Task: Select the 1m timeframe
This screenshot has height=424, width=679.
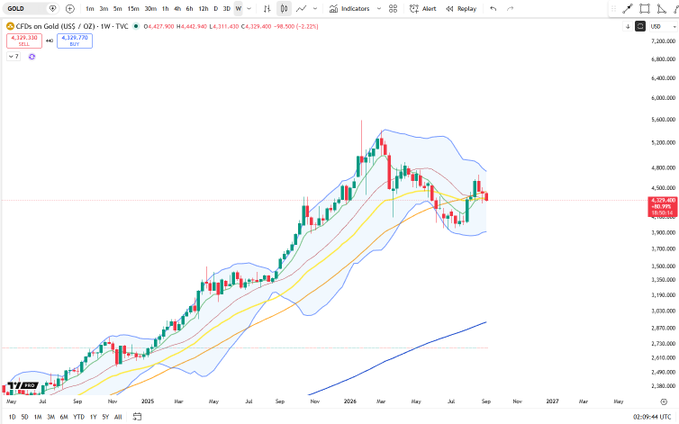Action: pyautogui.click(x=90, y=9)
